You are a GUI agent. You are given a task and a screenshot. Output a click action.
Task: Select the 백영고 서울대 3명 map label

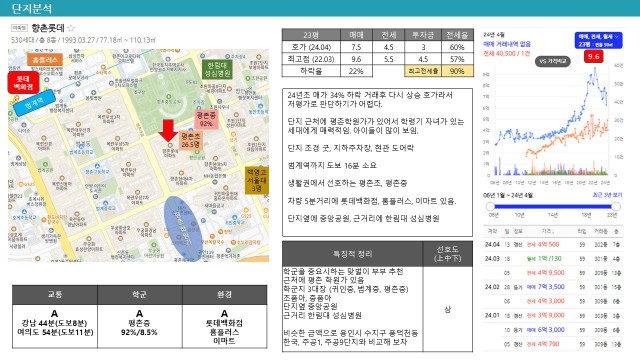click(x=256, y=180)
